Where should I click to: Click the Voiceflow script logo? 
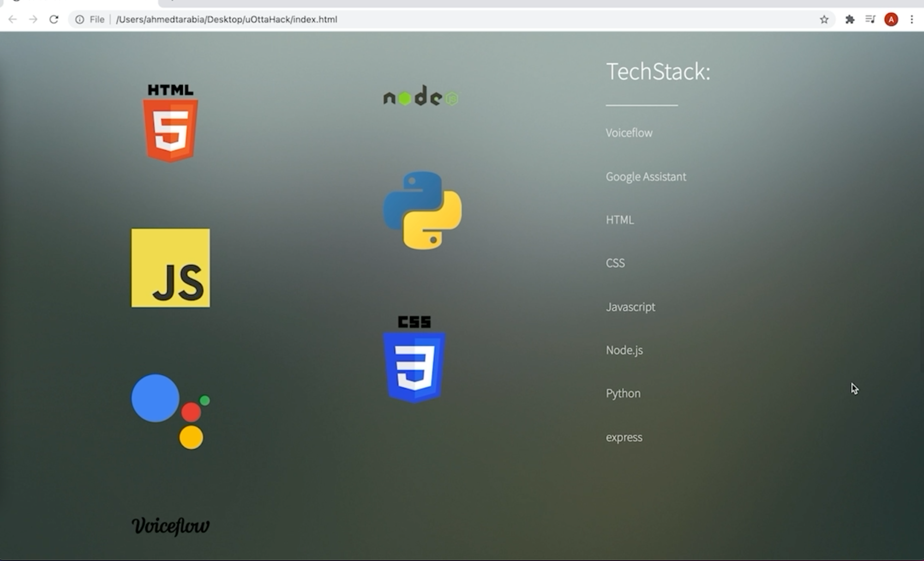pos(170,526)
